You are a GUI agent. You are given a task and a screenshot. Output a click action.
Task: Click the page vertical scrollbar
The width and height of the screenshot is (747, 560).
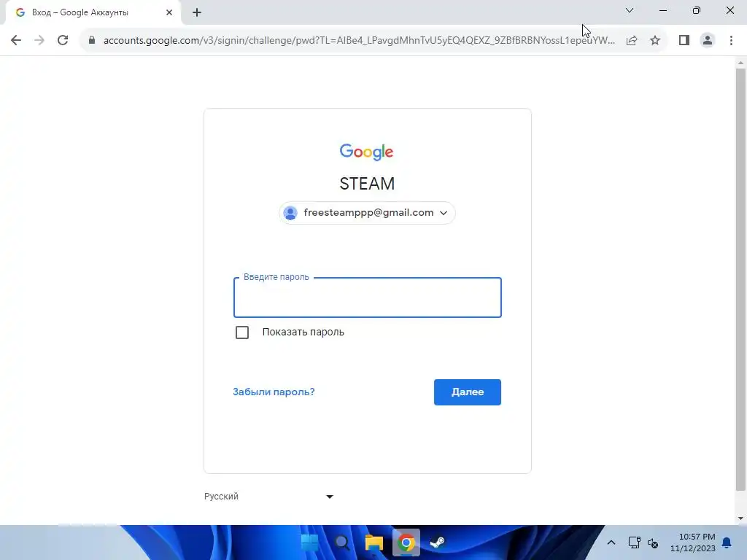click(x=741, y=279)
